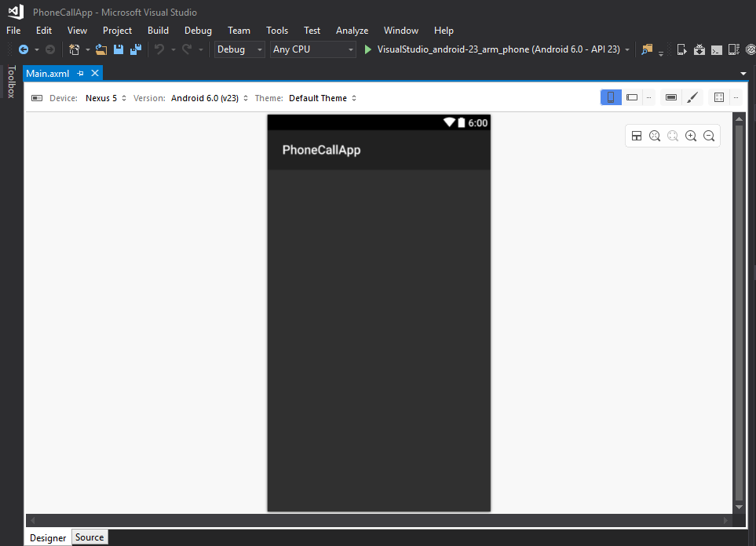This screenshot has width=756, height=546.
Task: Click the New Project icon
Action: coord(75,49)
